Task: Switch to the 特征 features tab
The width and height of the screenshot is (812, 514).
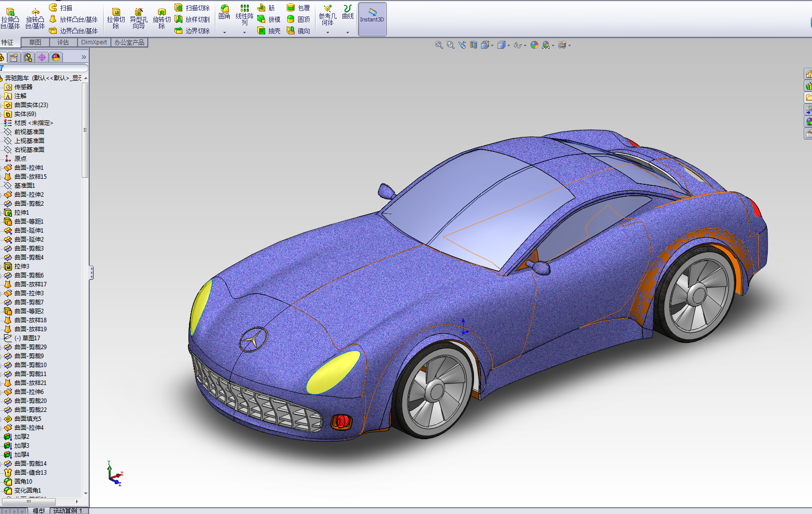Action: pos(7,42)
